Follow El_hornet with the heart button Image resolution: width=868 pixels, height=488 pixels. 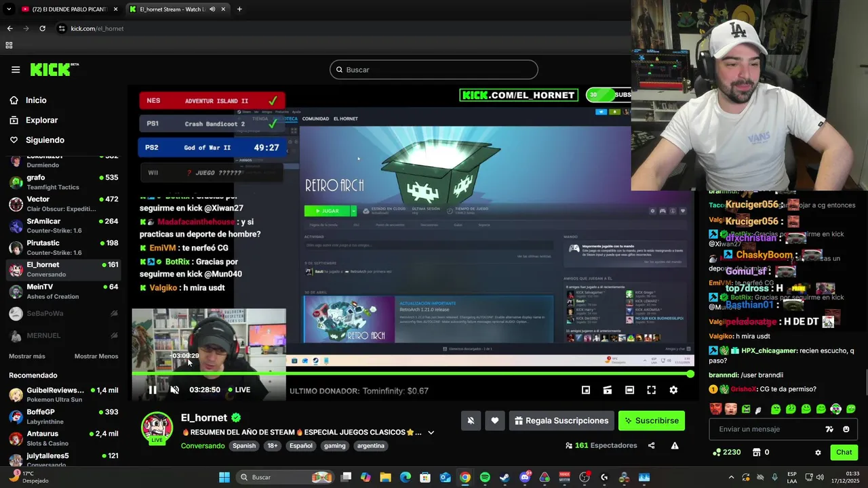[495, 421]
